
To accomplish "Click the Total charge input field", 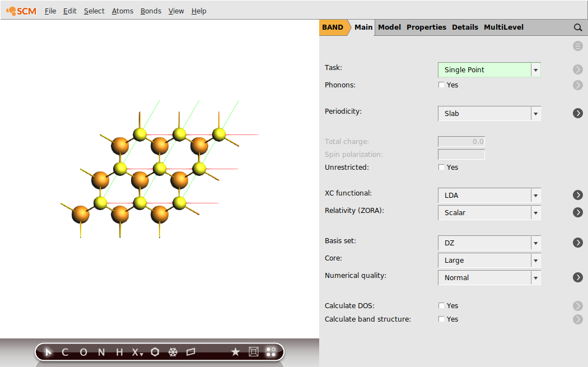I will pyautogui.click(x=461, y=141).
